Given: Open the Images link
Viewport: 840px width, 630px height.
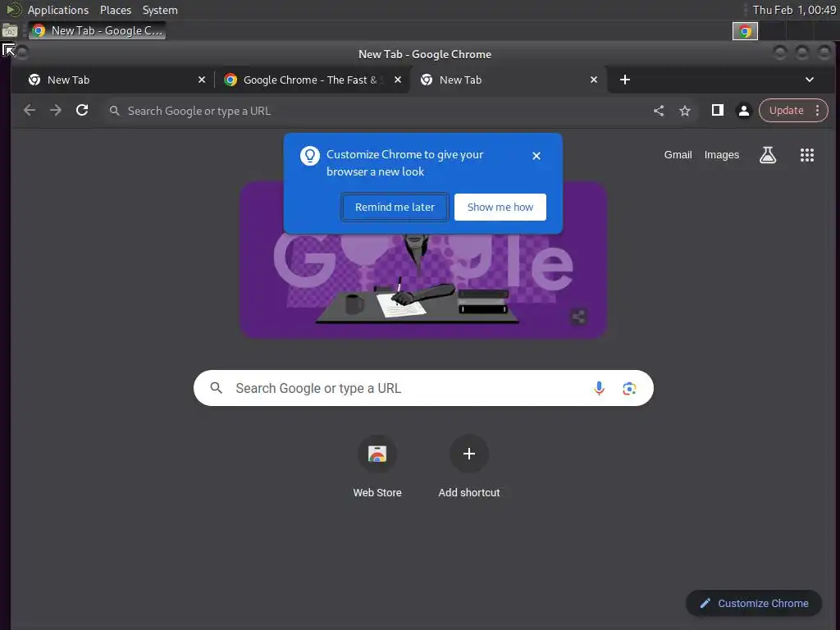Looking at the screenshot, I should [x=721, y=155].
